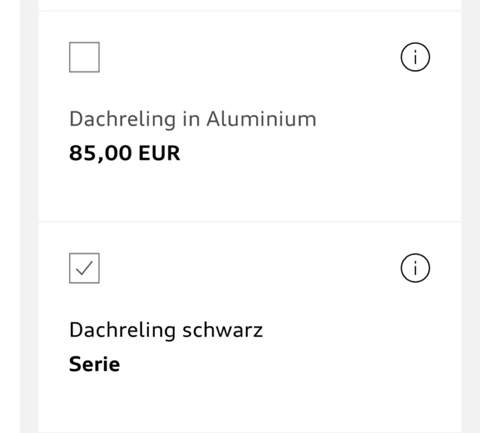The height and width of the screenshot is (433, 500).
Task: Click the Dachreling in Aluminium label
Action: 193,119
